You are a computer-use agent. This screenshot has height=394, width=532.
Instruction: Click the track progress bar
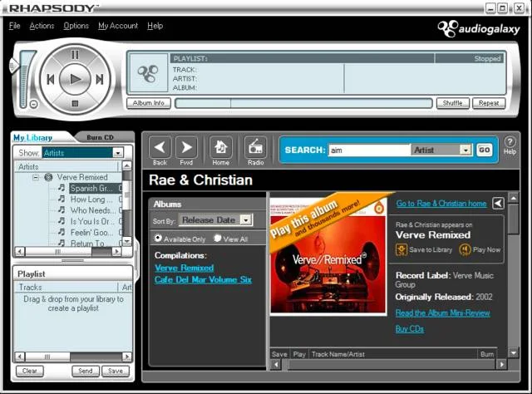[303, 103]
